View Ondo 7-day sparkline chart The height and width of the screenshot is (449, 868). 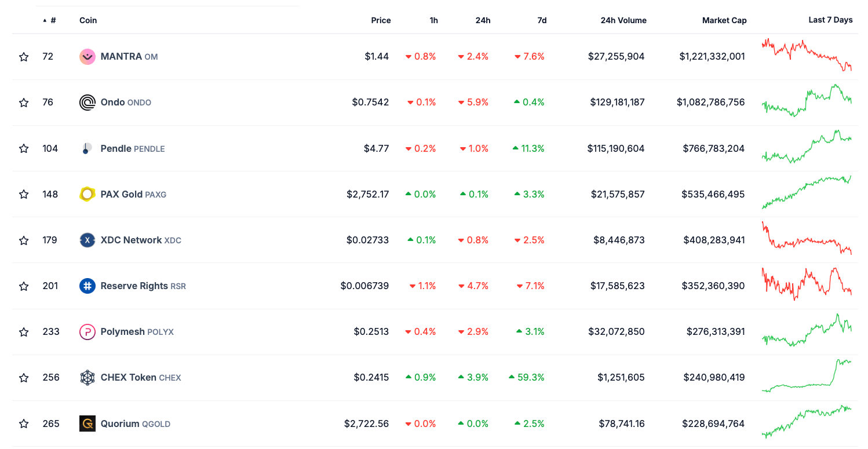[807, 100]
